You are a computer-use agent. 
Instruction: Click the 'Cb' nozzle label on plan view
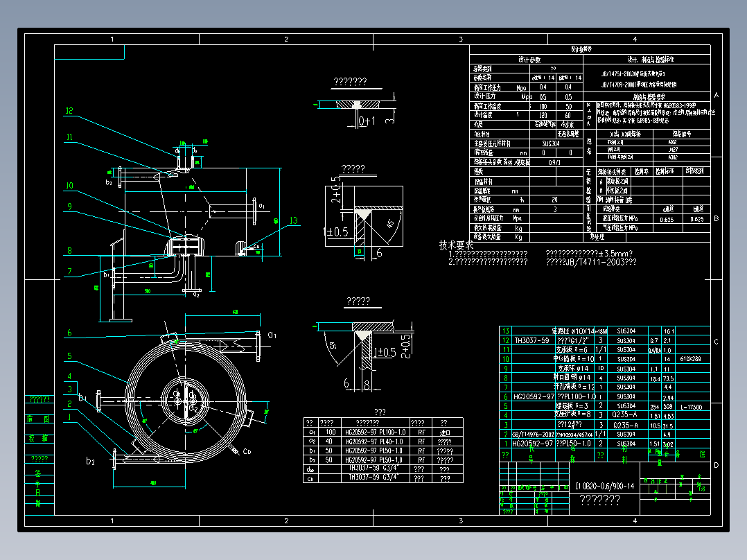coord(247,451)
